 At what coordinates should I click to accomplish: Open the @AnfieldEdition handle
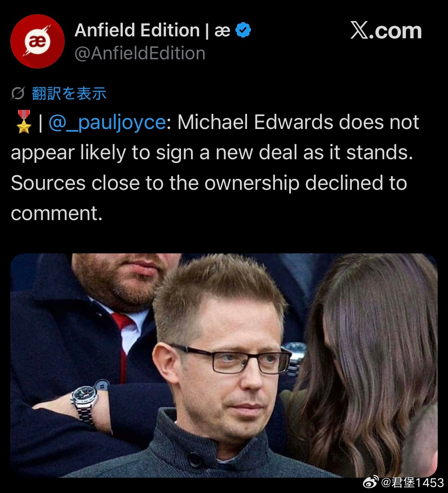coord(140,53)
